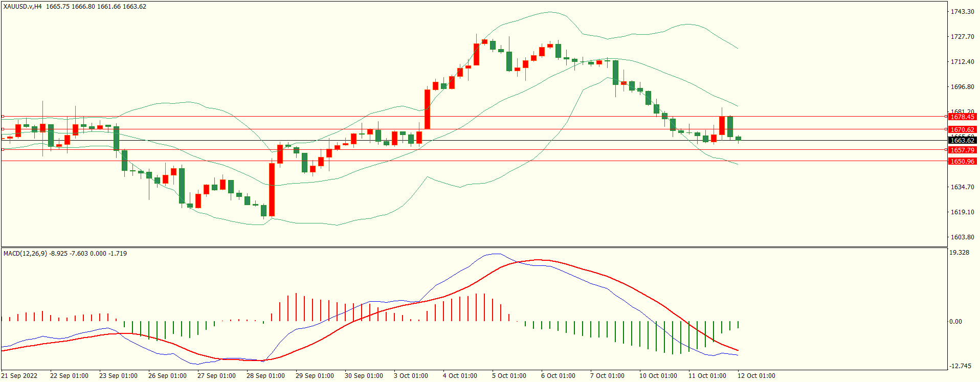The height and width of the screenshot is (382, 980).
Task: Click the MACD(12,26,9) indicator label
Action: click(x=25, y=254)
